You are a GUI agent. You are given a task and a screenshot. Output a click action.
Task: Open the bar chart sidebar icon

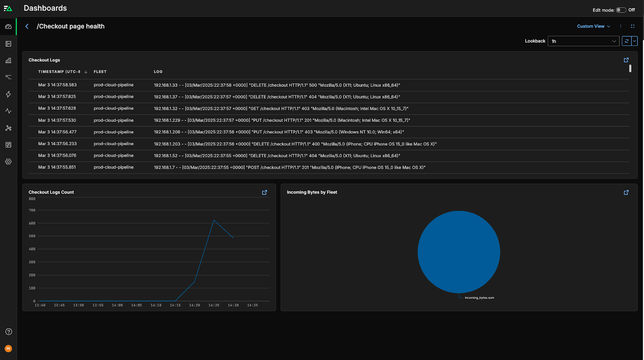pos(8,60)
